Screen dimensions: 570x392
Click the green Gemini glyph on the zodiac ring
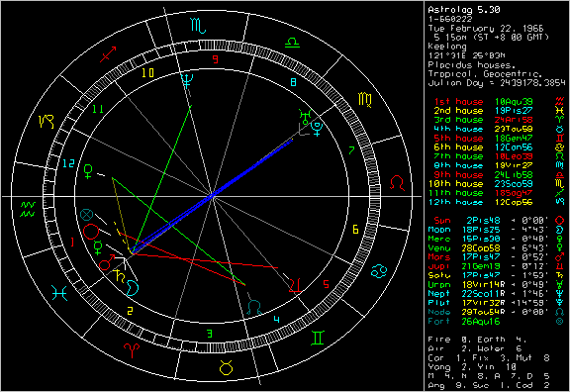(318, 338)
